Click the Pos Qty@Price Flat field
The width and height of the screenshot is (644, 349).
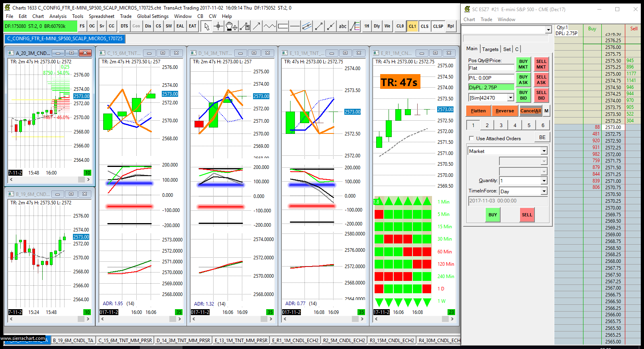pos(491,68)
